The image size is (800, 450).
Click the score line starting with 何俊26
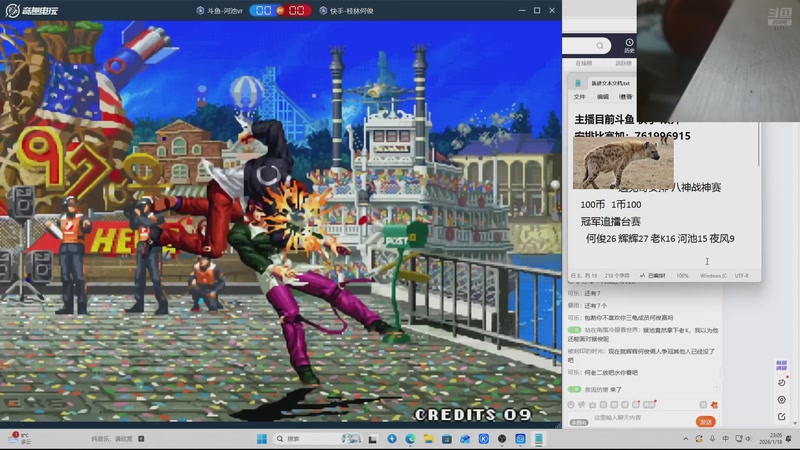pyautogui.click(x=660, y=238)
